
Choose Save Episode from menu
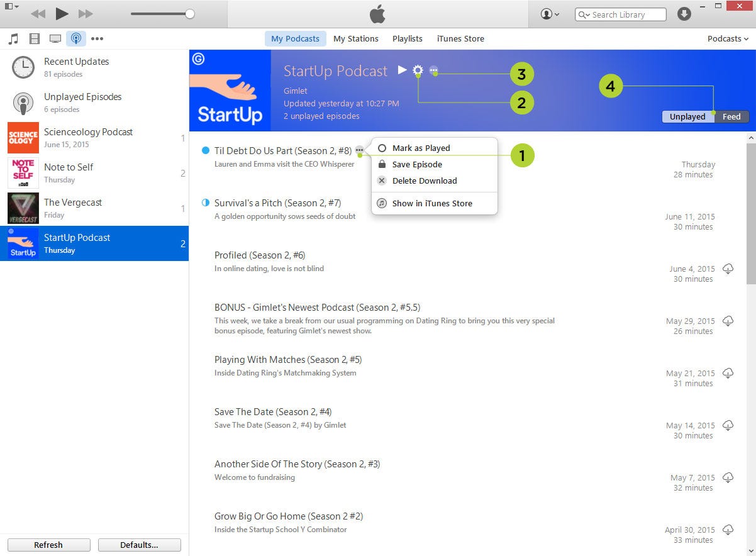coord(435,165)
